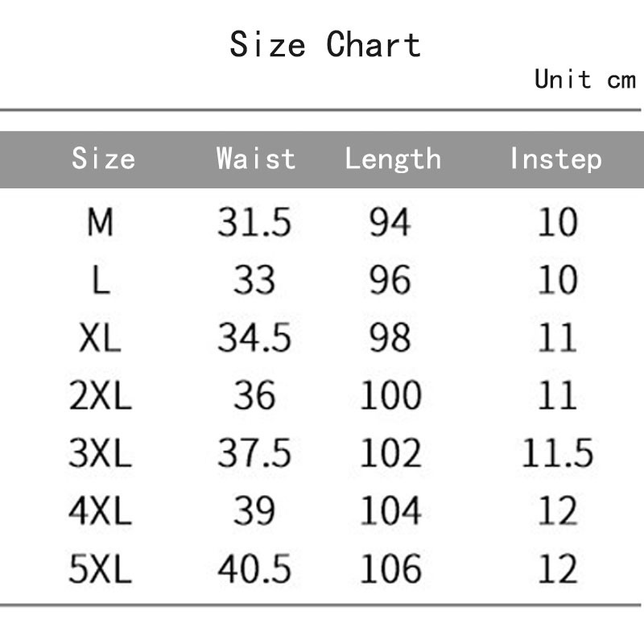This screenshot has width=644, height=644.
Task: Click the L size row label
Action: [100, 280]
